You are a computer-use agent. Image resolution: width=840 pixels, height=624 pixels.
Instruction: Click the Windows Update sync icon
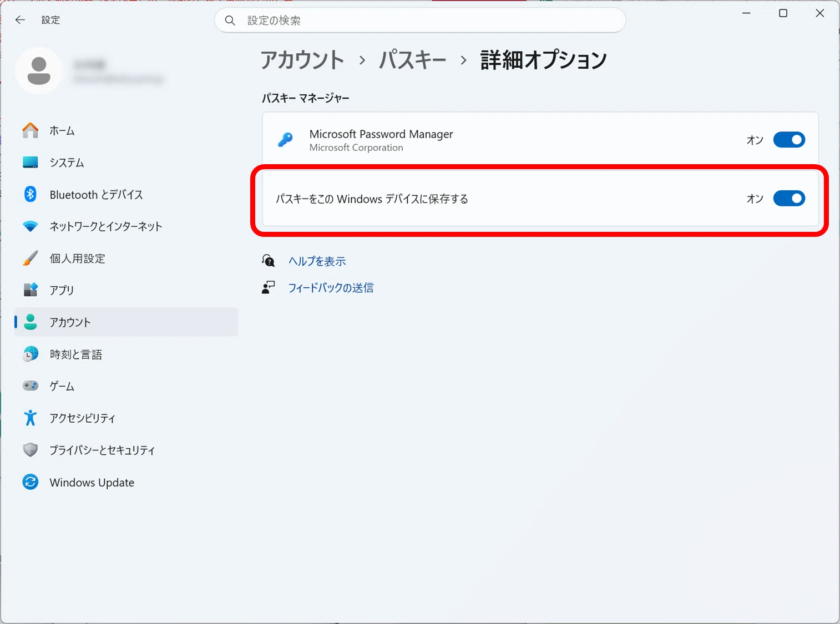[x=31, y=482]
